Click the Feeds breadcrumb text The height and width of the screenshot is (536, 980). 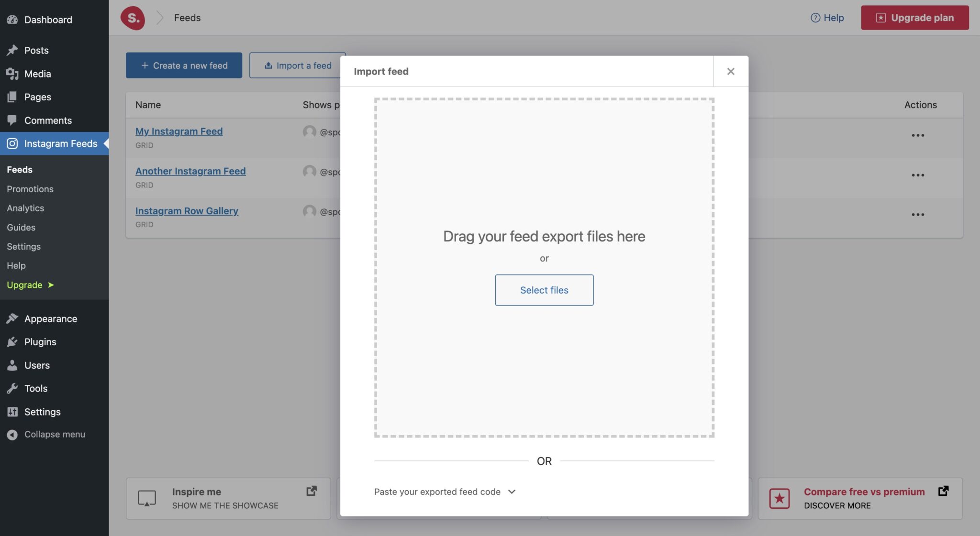click(x=187, y=18)
